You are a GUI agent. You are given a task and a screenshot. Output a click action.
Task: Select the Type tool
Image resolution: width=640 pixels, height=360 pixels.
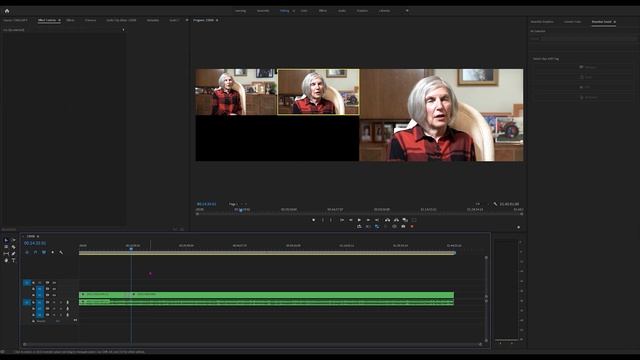point(13,260)
